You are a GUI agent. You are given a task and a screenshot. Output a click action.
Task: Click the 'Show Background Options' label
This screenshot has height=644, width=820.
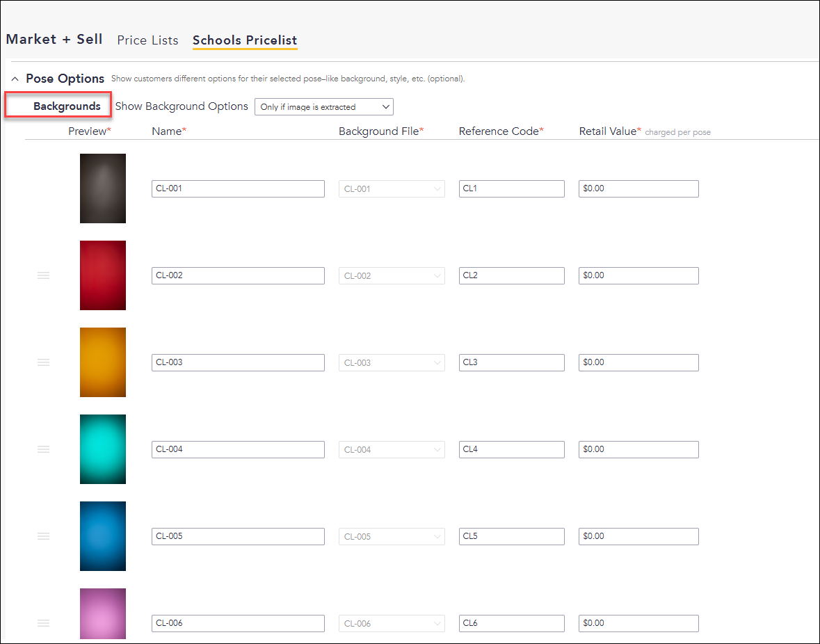182,106
